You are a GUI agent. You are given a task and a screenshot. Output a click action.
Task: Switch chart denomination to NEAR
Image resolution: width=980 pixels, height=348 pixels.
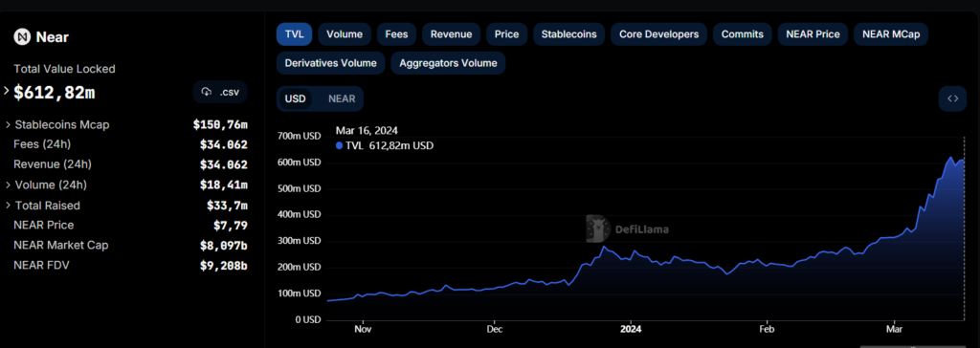point(342,98)
